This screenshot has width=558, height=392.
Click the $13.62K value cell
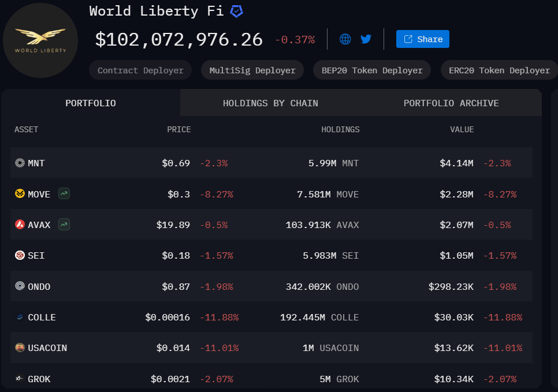tap(453, 348)
